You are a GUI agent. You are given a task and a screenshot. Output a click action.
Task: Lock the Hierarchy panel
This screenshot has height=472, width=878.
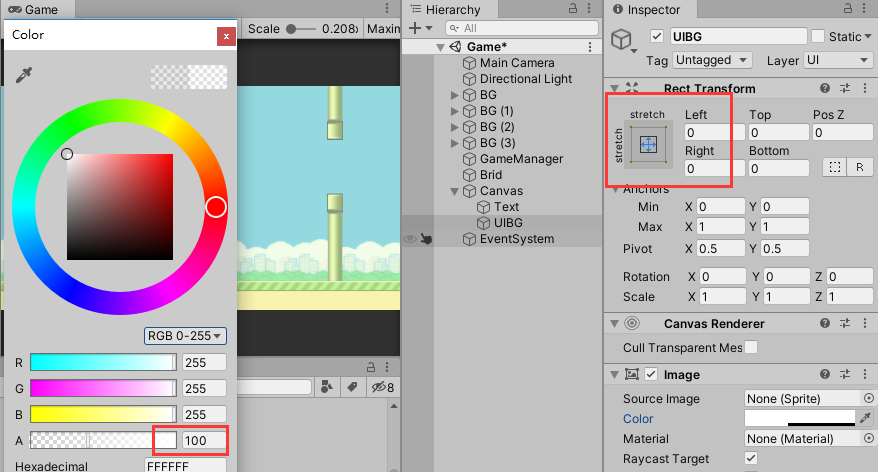pos(573,8)
